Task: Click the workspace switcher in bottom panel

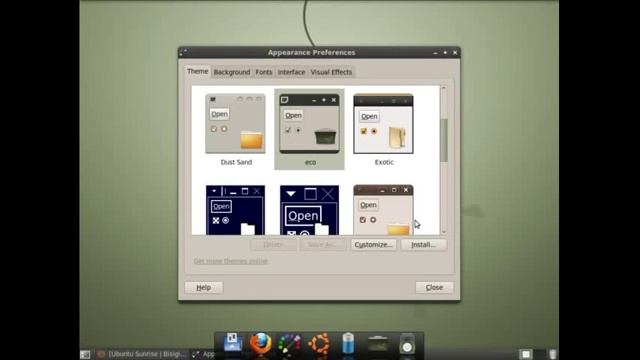Action: (531, 354)
